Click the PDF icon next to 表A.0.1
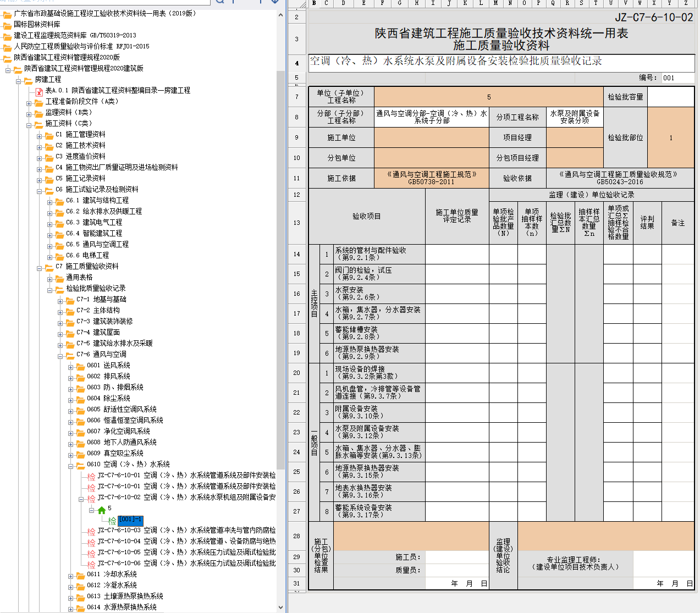The image size is (700, 613). pyautogui.click(x=39, y=91)
